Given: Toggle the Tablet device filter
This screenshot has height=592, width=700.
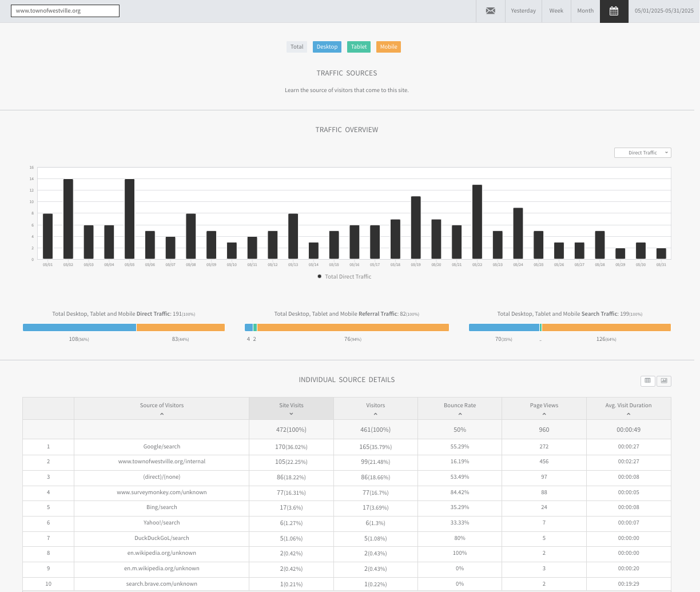Looking at the screenshot, I should 359,47.
